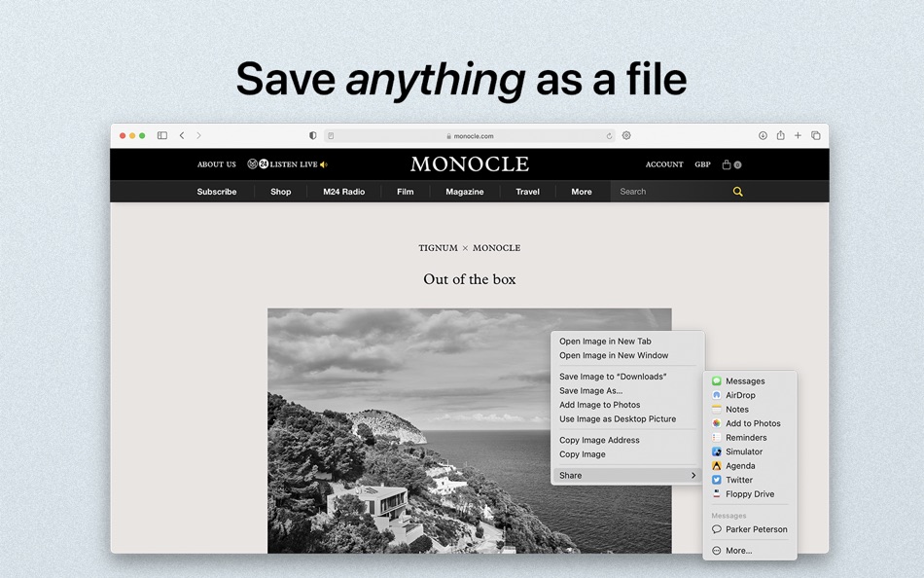Click the "TIGNUM × MONOCLE" label
This screenshot has width=924, height=578.
click(470, 248)
